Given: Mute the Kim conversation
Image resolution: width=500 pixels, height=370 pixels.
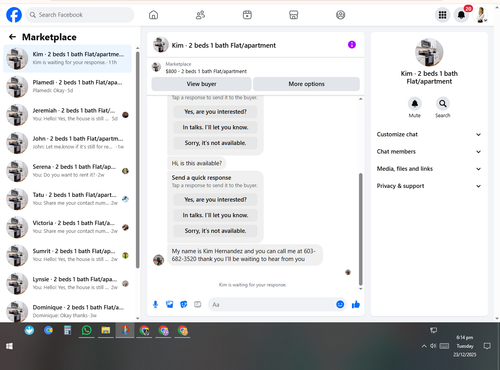Looking at the screenshot, I should 415,104.
